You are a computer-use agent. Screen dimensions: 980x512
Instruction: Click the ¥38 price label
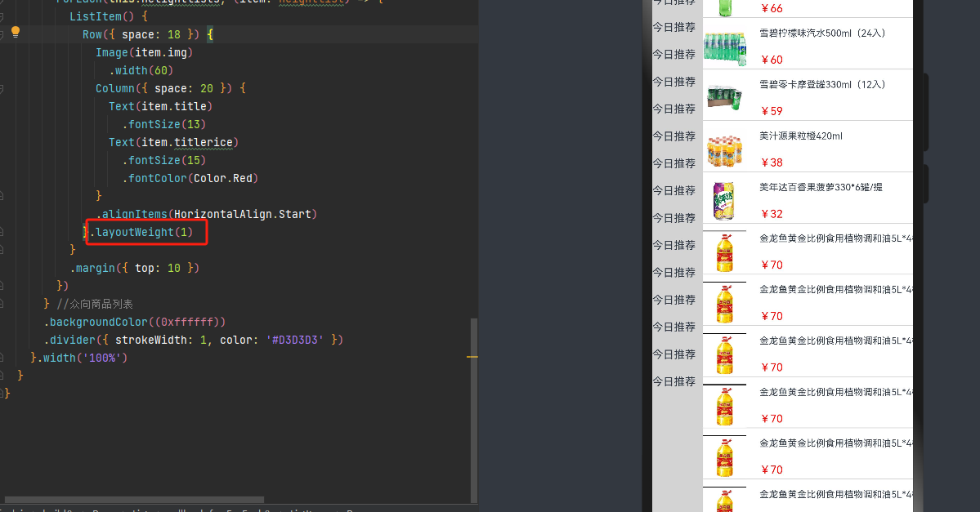(772, 163)
